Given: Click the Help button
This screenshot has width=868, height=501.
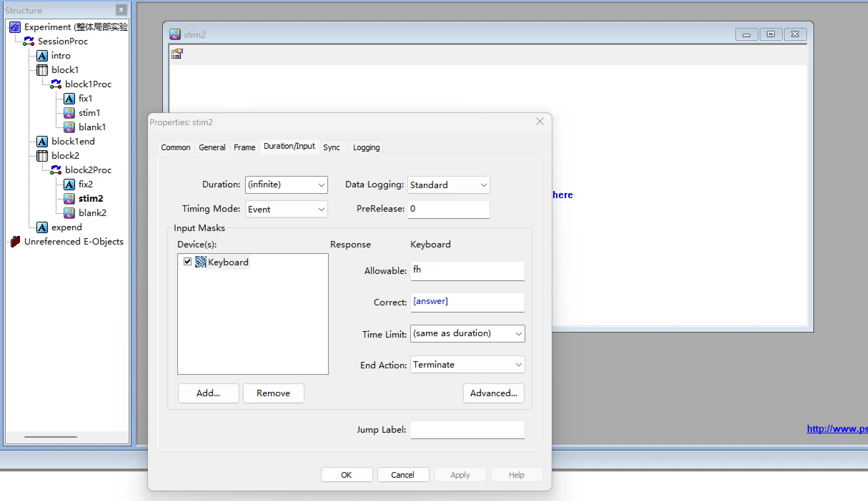Looking at the screenshot, I should pos(517,475).
